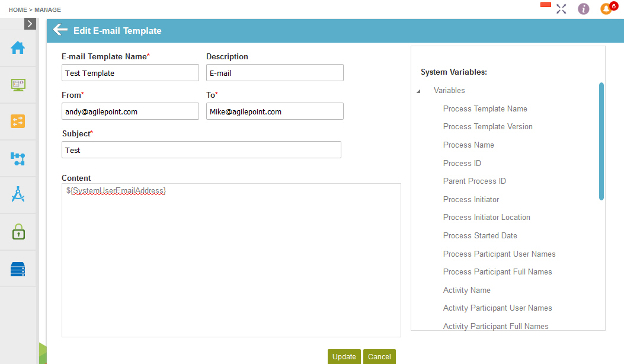Click the ${SystemUserEmailAddress} content text
The height and width of the screenshot is (364, 624).
coord(116,191)
